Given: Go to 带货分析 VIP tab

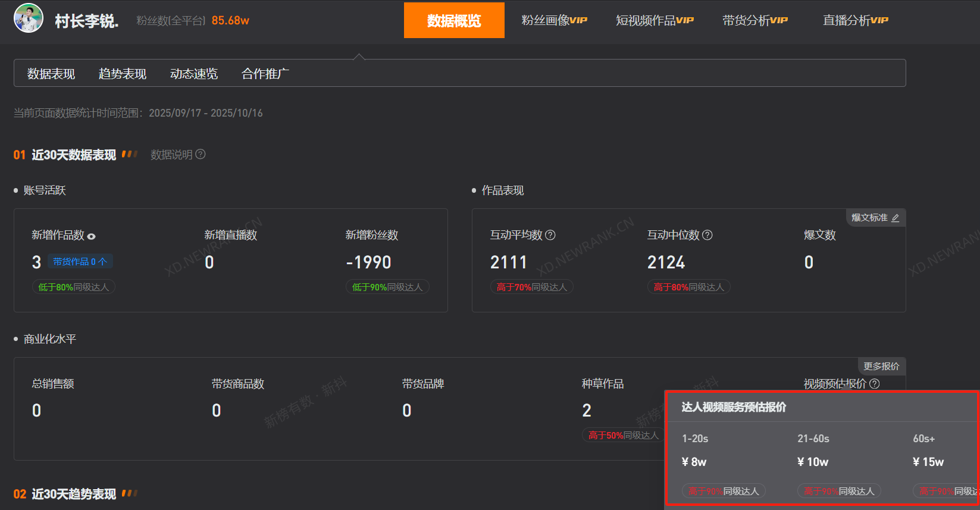Looking at the screenshot, I should [754, 21].
